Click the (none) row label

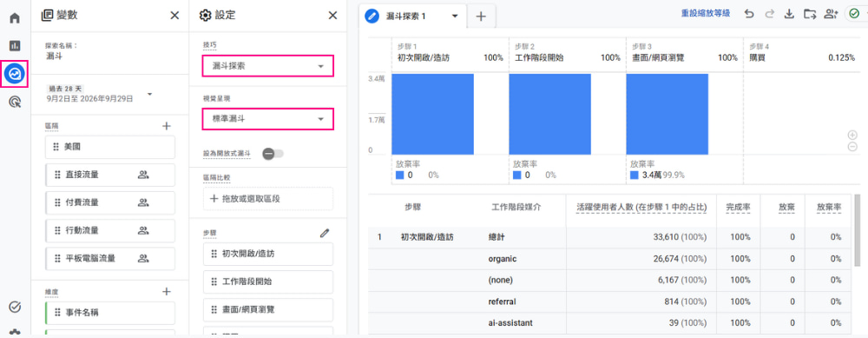click(501, 281)
